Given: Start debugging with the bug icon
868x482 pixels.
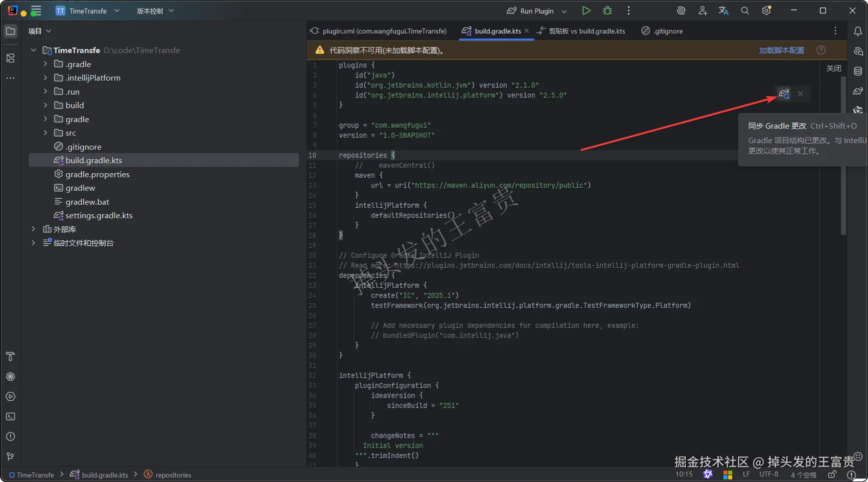Looking at the screenshot, I should (x=607, y=11).
